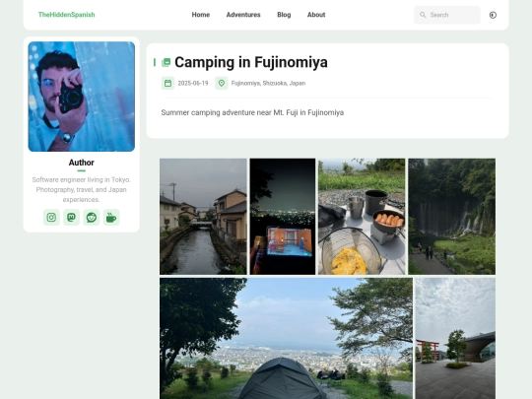Open the Reddit profile icon

(92, 217)
